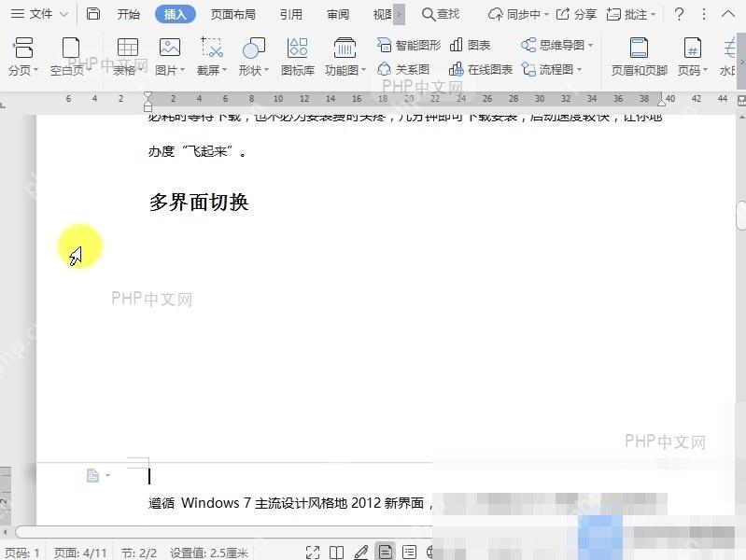Open the partly hidden 视图 tab
This screenshot has width=746, height=560.
(x=383, y=14)
